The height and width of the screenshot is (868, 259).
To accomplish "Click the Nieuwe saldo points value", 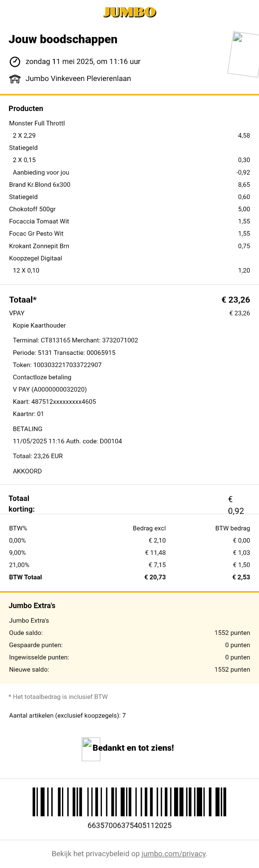I will 232,670.
